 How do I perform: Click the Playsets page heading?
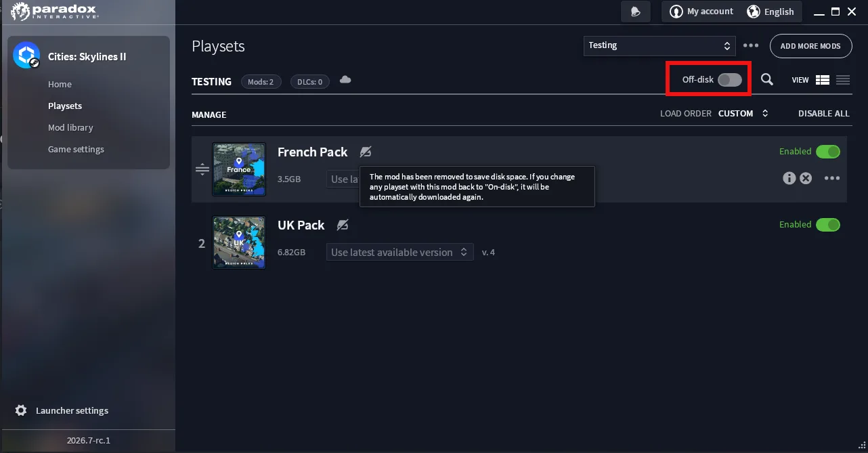218,46
